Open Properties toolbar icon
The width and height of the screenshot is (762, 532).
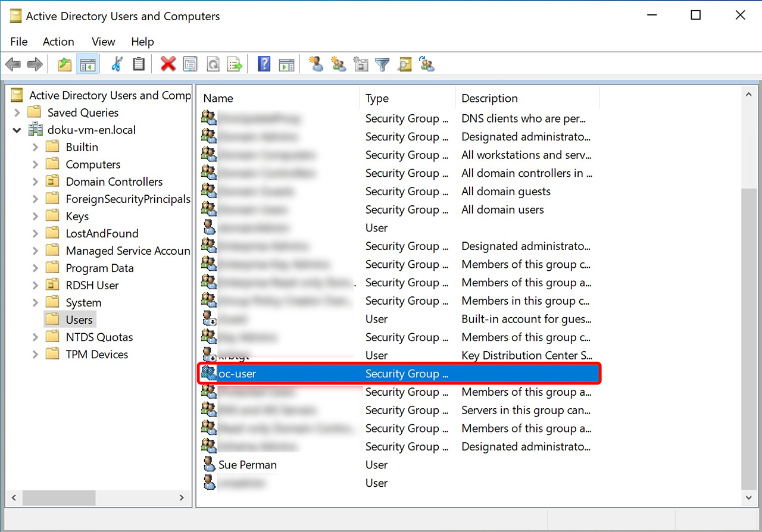click(x=190, y=64)
